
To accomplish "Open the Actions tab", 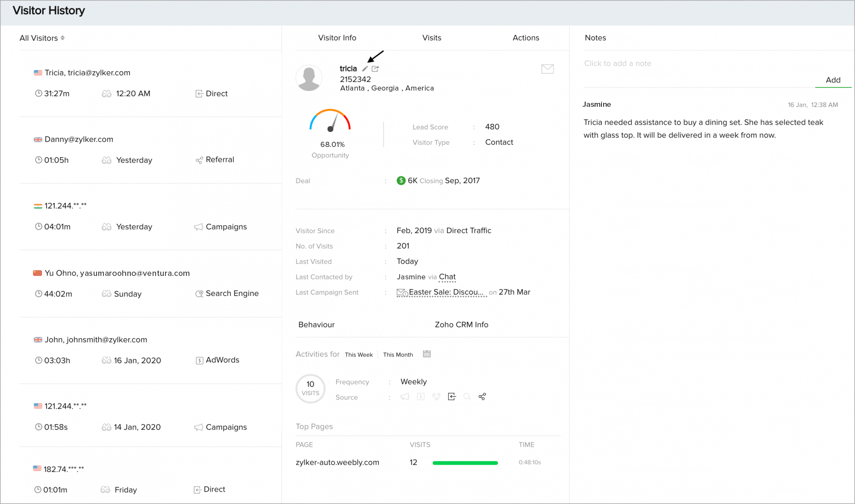I will tap(525, 38).
